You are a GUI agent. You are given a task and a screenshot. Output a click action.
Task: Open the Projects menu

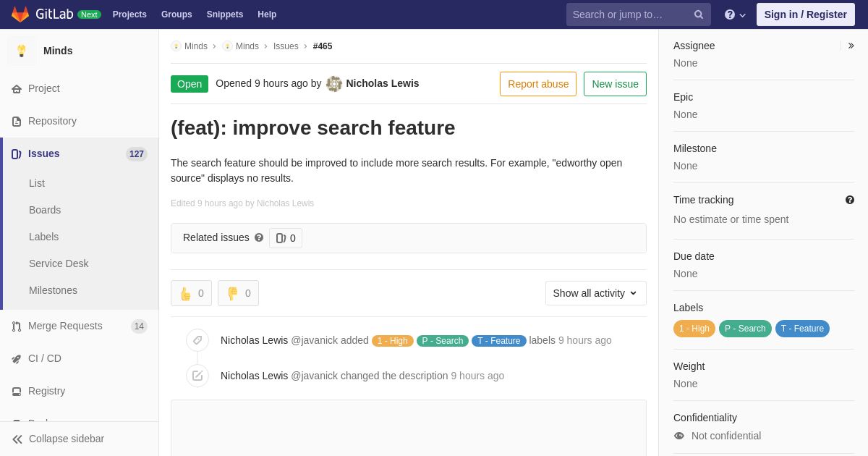[129, 14]
